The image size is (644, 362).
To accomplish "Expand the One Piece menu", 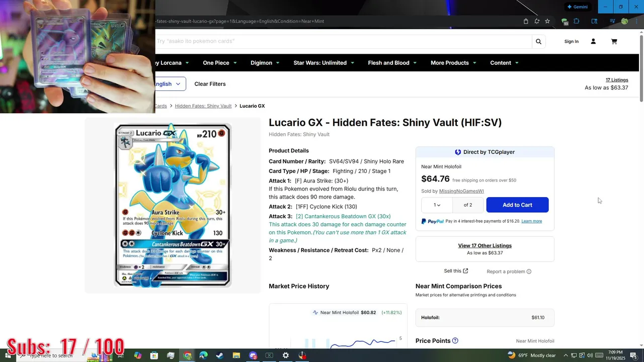I will click(221, 63).
